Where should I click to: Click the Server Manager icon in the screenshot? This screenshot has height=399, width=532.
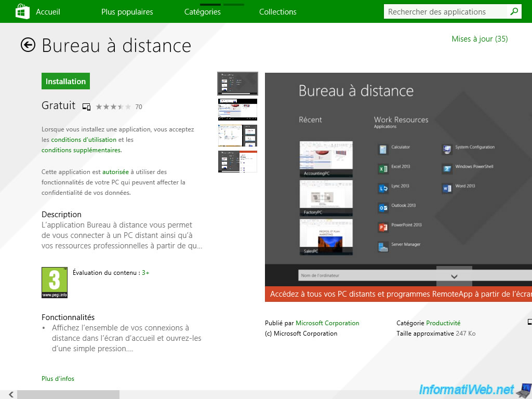coord(383,247)
